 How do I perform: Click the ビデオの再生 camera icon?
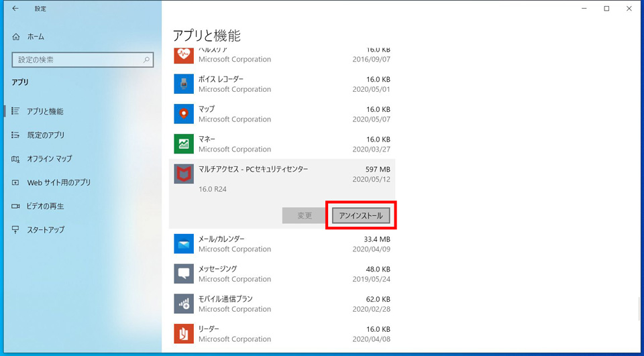pos(15,206)
